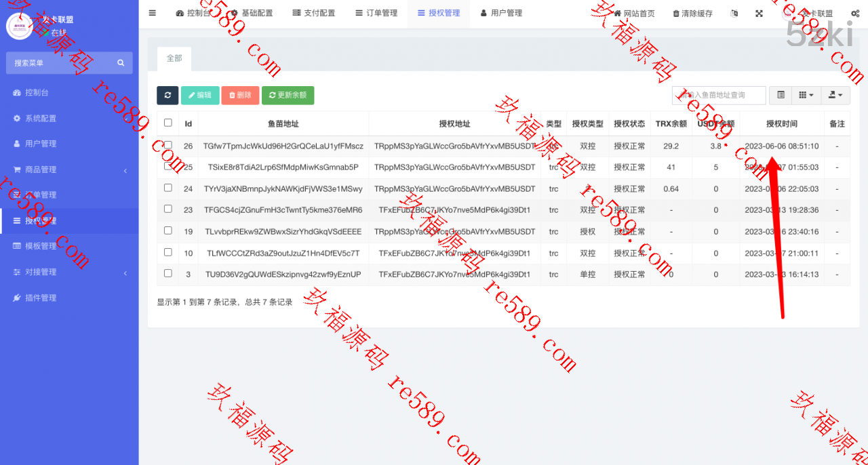Click address TGfw7TpmJcWkUd96H2GrQCeLaU1yfFMscz
This screenshot has width=868, height=465.
point(283,146)
